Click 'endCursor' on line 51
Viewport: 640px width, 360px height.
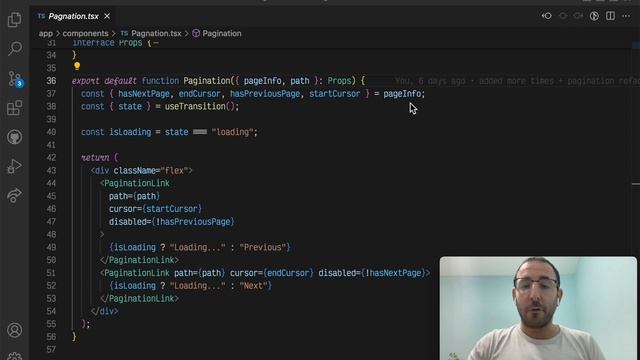coord(288,273)
